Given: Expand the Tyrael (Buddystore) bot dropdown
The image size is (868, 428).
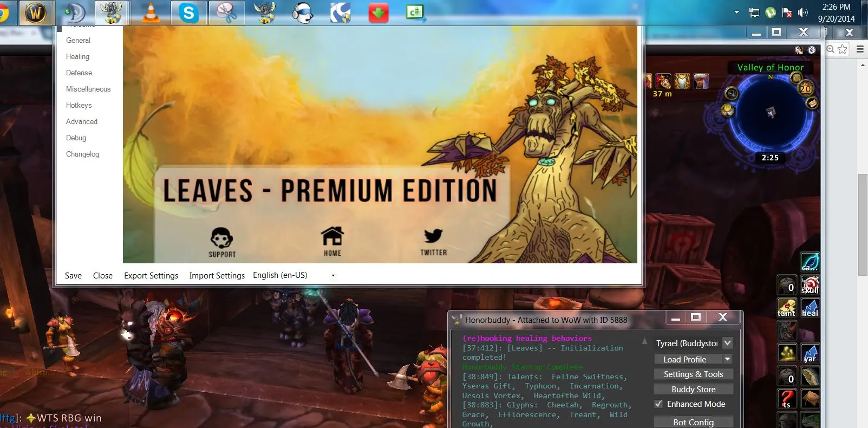Looking at the screenshot, I should [x=728, y=343].
